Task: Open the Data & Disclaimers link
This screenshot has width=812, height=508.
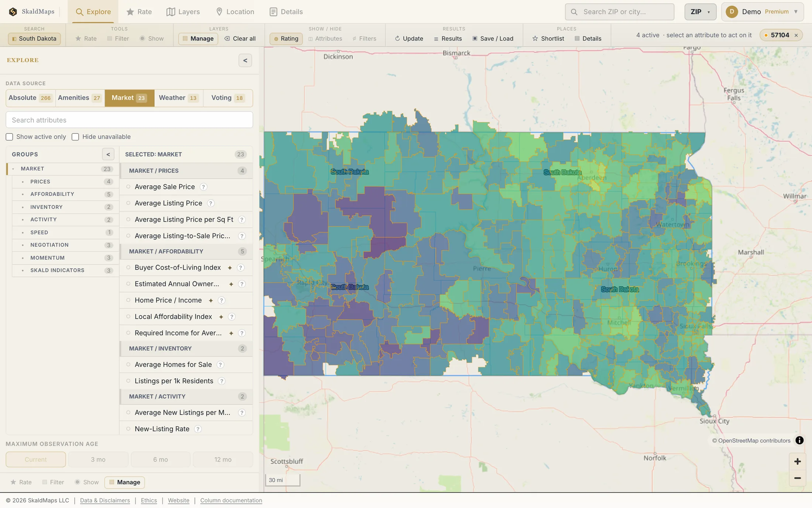Action: [105, 500]
